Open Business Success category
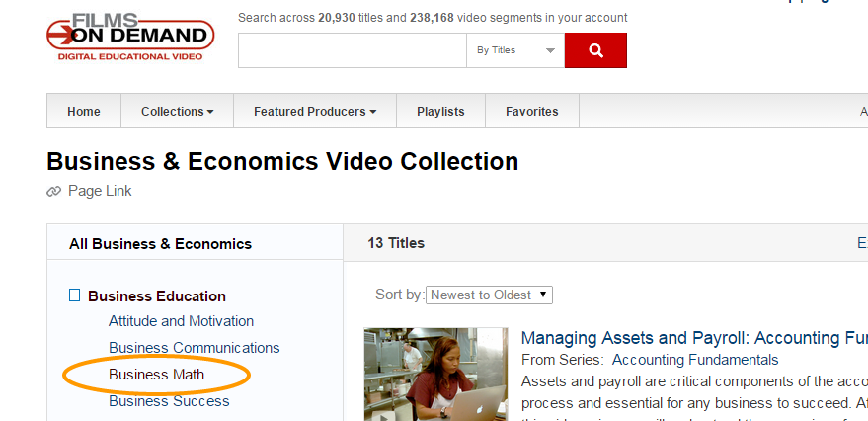This screenshot has height=421, width=868. [x=169, y=401]
